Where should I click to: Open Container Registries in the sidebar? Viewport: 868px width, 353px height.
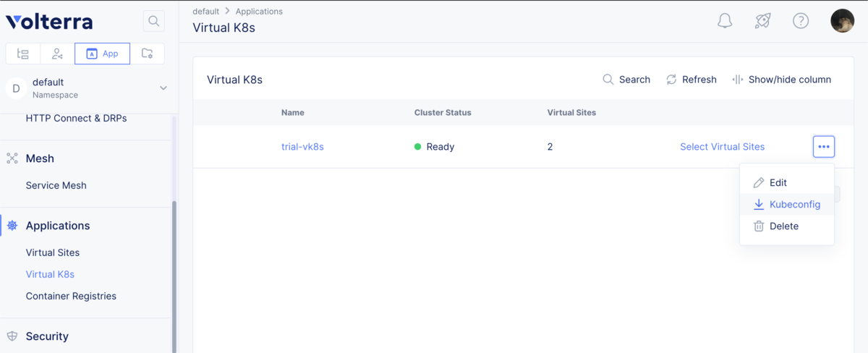(x=71, y=296)
